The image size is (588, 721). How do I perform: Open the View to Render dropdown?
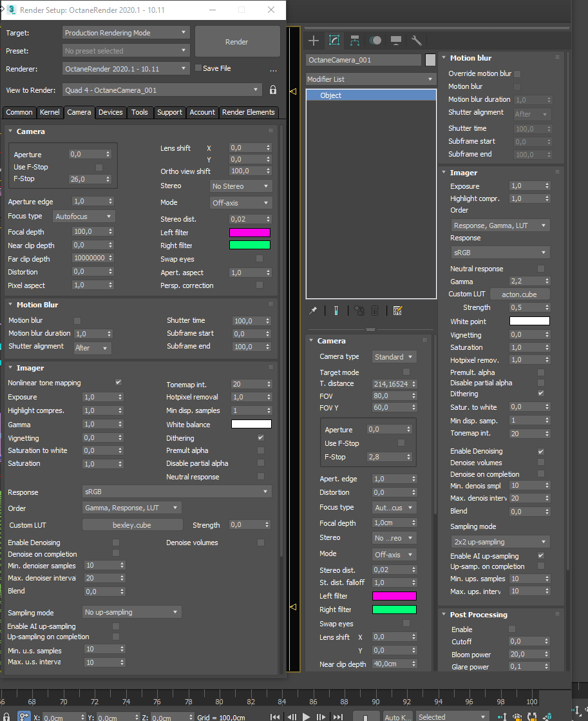click(x=162, y=90)
